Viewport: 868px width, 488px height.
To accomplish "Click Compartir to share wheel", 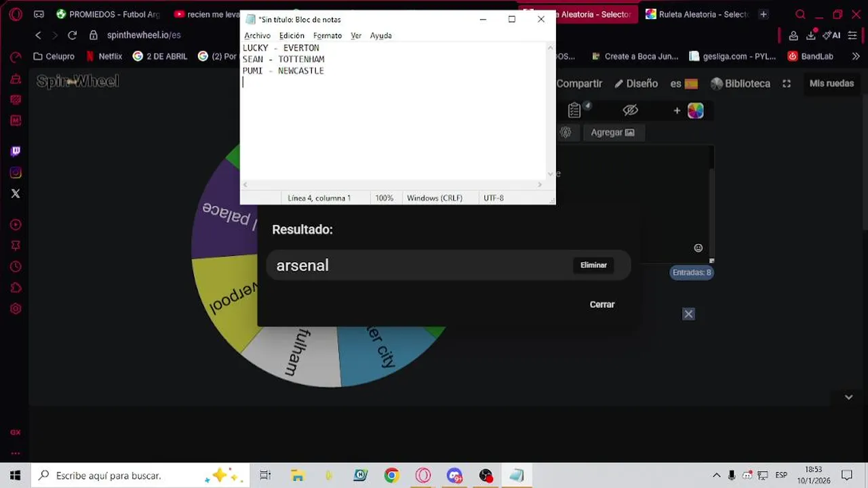I will click(x=579, y=83).
